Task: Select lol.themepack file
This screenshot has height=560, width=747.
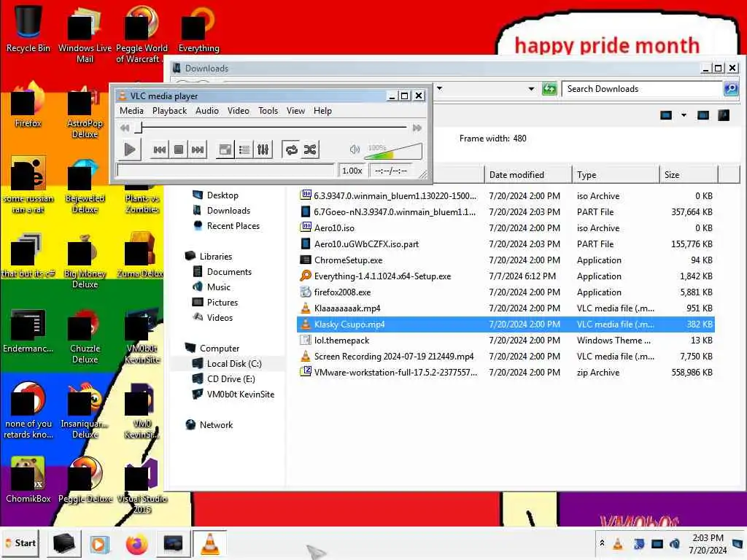Action: [x=506, y=341]
